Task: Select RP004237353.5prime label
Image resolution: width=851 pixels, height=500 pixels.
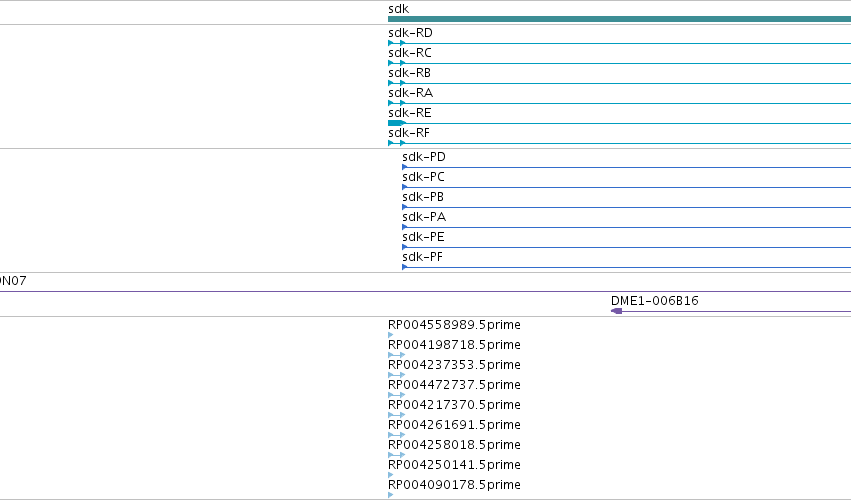Action: pyautogui.click(x=454, y=365)
